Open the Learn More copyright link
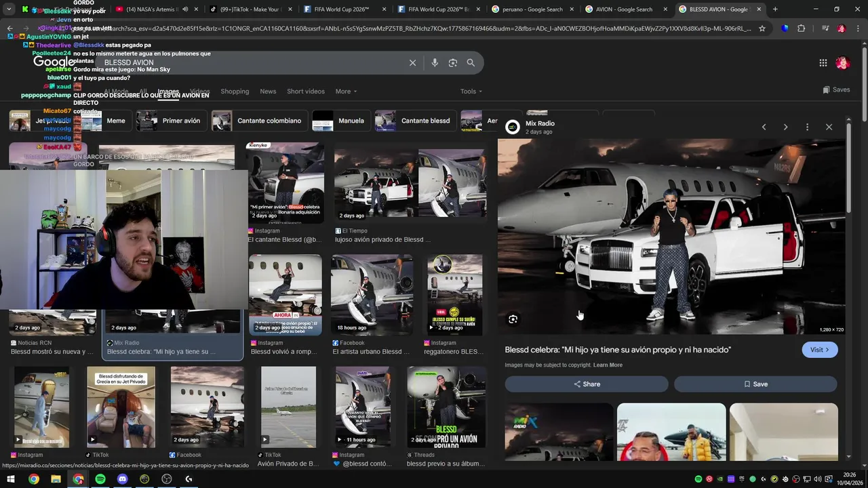Image resolution: width=868 pixels, height=488 pixels. pyautogui.click(x=608, y=365)
